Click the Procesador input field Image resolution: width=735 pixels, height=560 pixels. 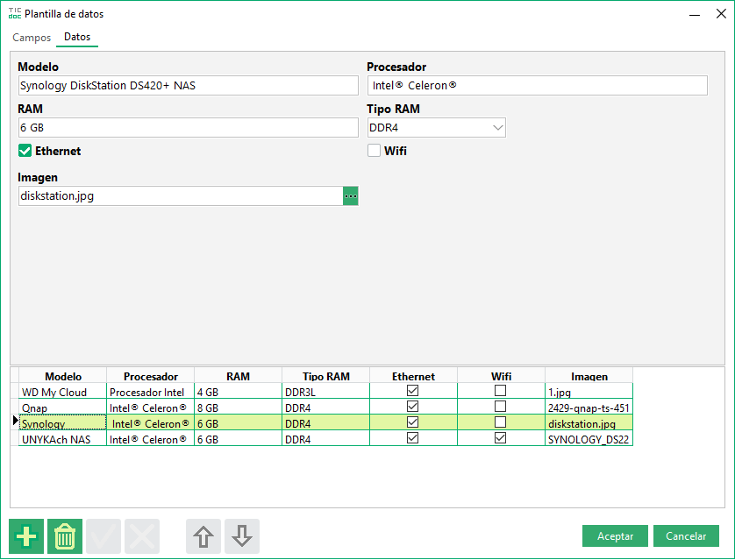537,86
